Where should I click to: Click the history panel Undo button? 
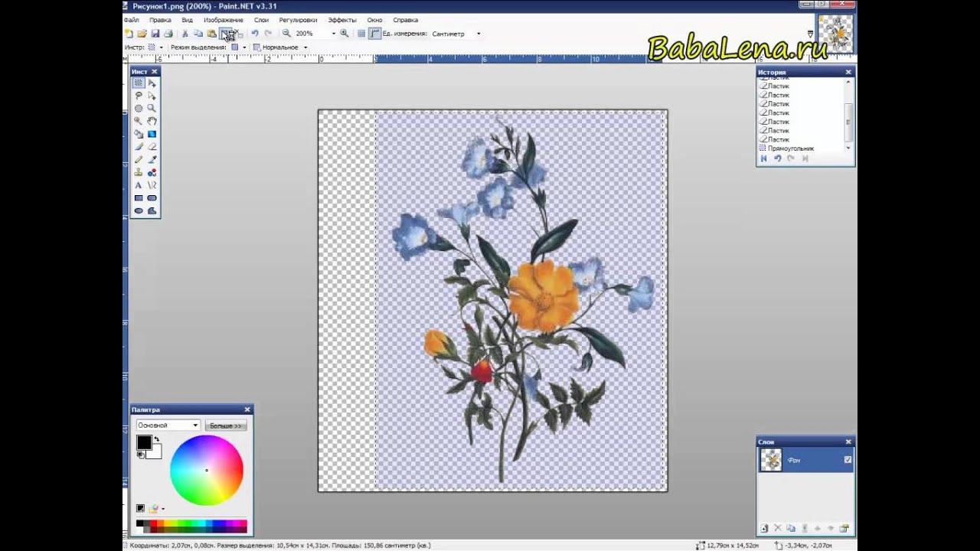click(777, 158)
